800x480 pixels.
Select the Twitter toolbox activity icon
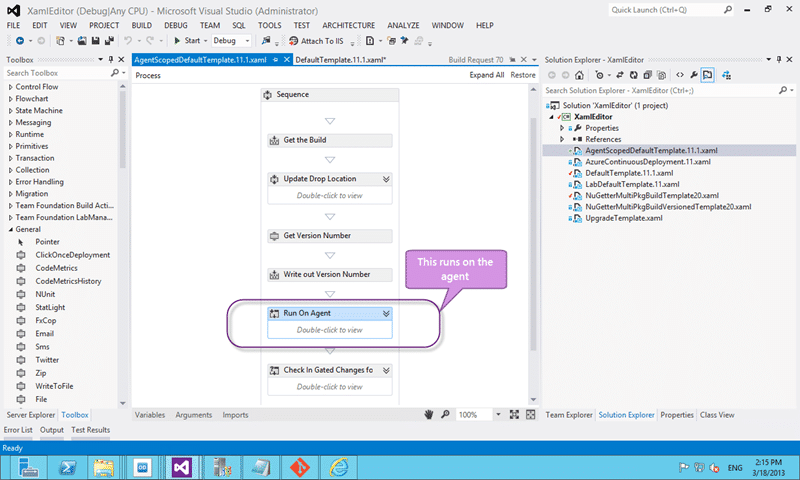pos(21,360)
